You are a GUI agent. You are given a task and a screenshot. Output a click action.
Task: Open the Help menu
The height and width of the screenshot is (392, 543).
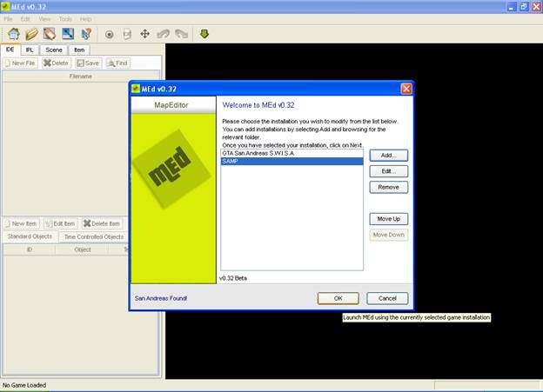(85, 19)
